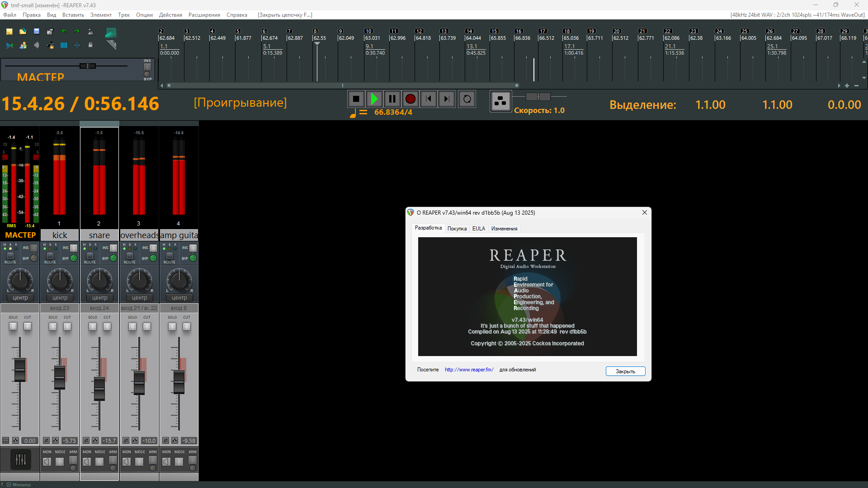
Task: Click the New Project toolbar icon
Action: pyautogui.click(x=9, y=32)
